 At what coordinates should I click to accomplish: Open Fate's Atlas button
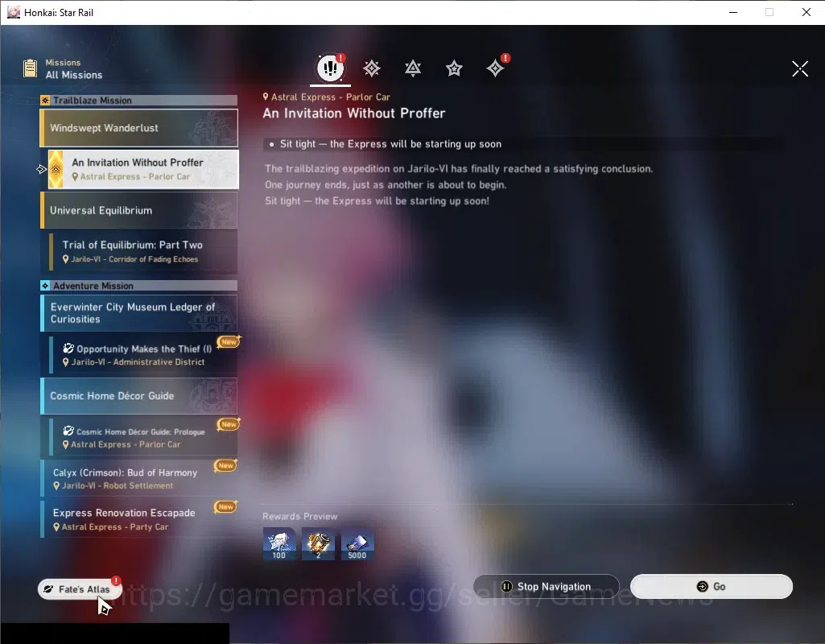pyautogui.click(x=80, y=588)
